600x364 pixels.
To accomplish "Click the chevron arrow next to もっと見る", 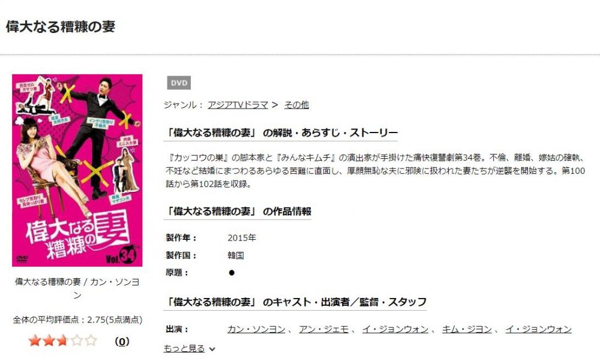I will (x=212, y=349).
